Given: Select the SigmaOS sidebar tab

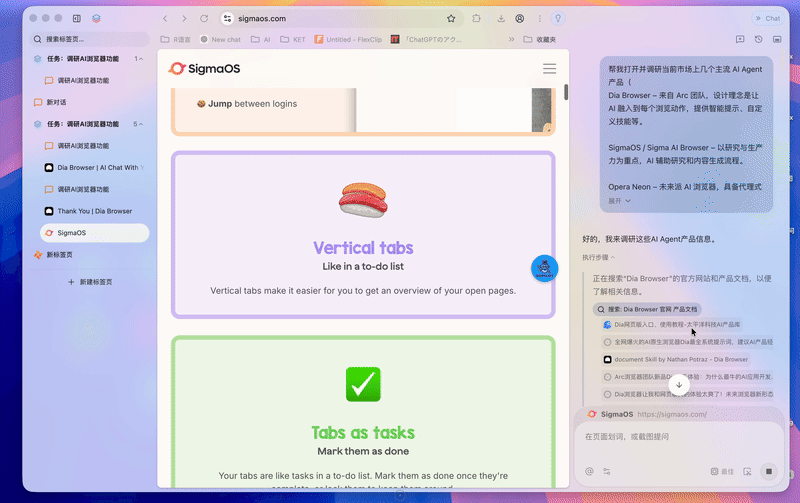Looking at the screenshot, I should tap(94, 233).
